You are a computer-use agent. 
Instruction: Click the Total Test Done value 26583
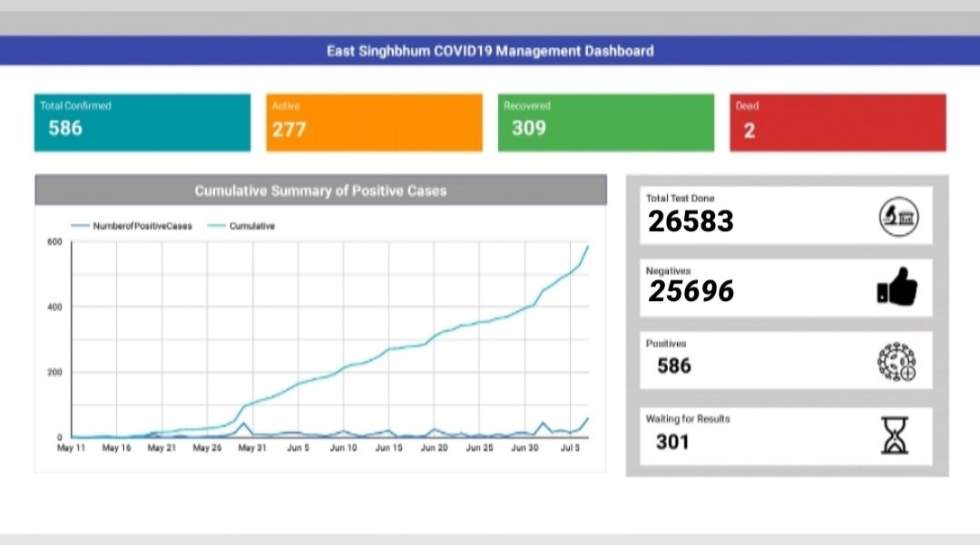691,221
